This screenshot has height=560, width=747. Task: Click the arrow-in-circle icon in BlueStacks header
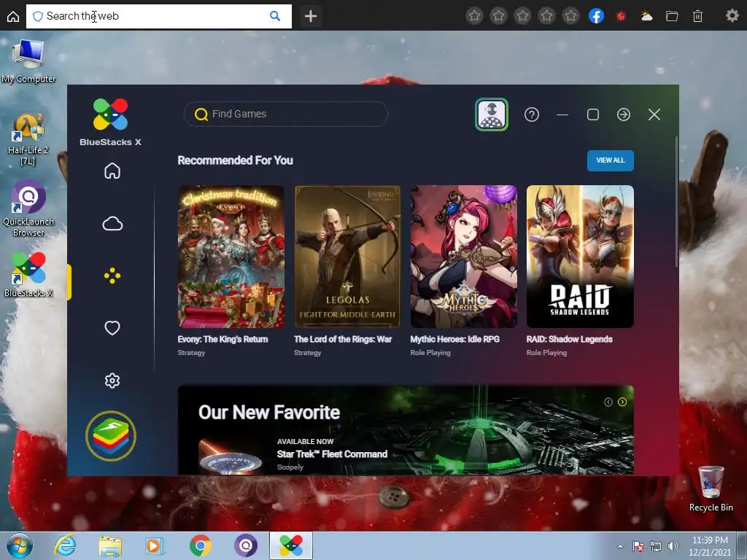(x=624, y=114)
